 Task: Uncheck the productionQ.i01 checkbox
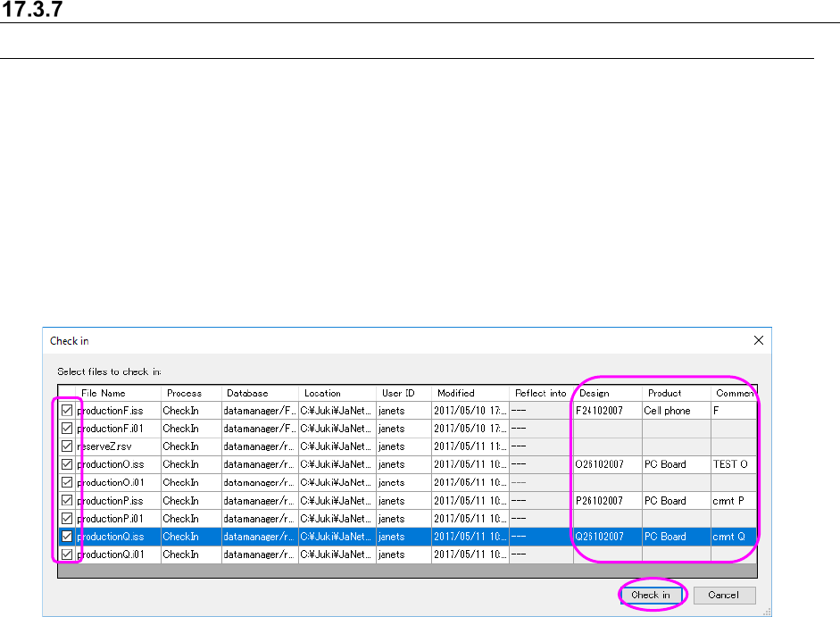pos(67,554)
